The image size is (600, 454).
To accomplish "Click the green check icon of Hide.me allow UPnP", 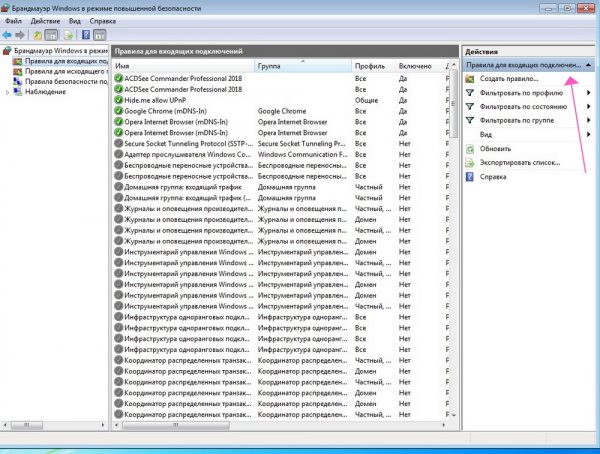I will pyautogui.click(x=119, y=100).
